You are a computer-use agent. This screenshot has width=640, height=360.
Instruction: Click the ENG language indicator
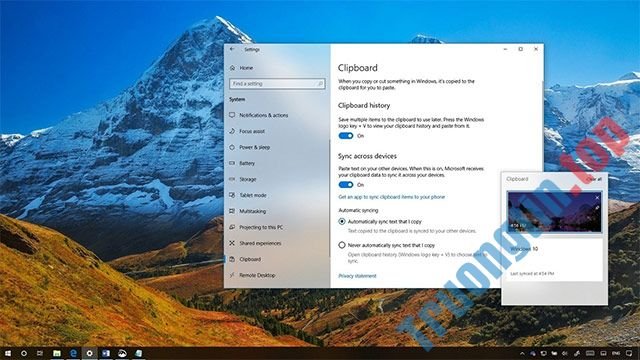[x=616, y=353]
